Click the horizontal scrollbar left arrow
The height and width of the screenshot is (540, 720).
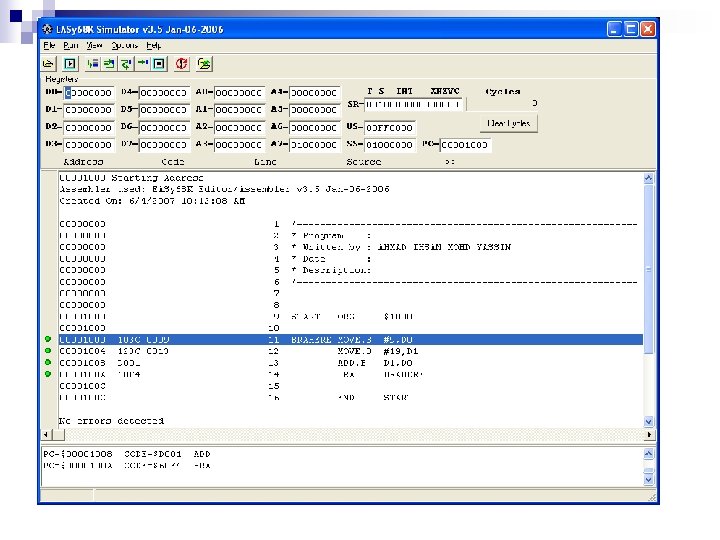(46, 434)
